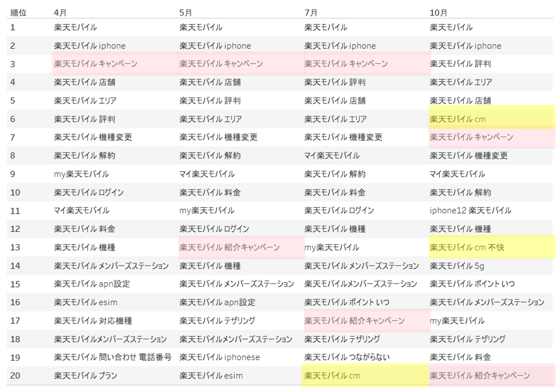Click 楽天モバイル 機種変更 in 10月 column
Viewport: 560px width, 392px height.
tap(469, 156)
